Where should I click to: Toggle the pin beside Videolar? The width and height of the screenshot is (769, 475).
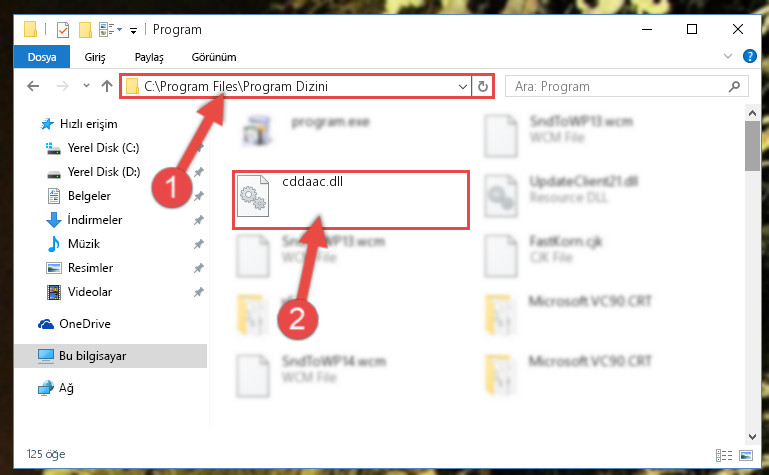[199, 292]
